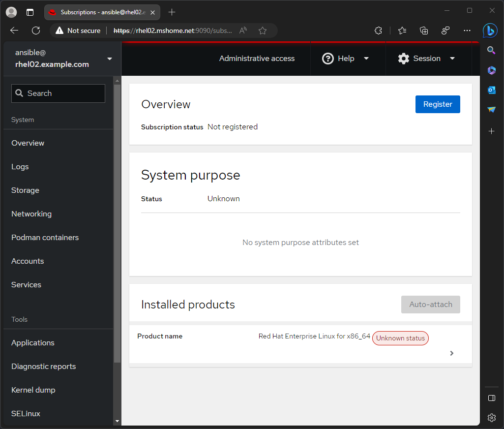Click the browser profile icon
This screenshot has height=429, width=504.
point(11,12)
